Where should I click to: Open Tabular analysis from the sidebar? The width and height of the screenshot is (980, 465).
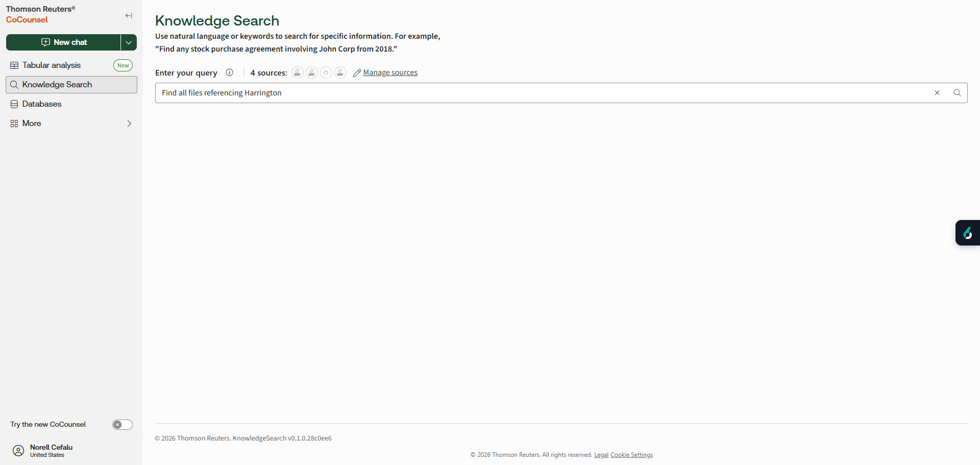pos(71,65)
